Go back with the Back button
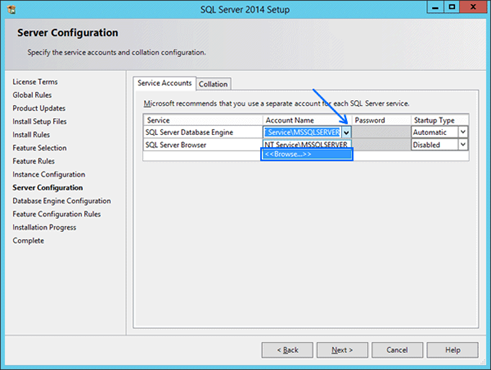Screen dimensions: 491x370 pos(287,350)
